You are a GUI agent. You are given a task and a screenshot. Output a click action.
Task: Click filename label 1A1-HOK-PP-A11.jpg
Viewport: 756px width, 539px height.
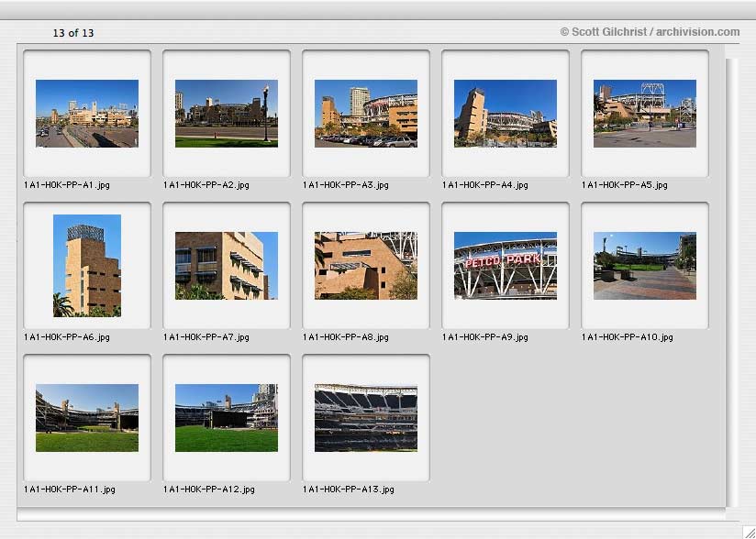pos(70,489)
